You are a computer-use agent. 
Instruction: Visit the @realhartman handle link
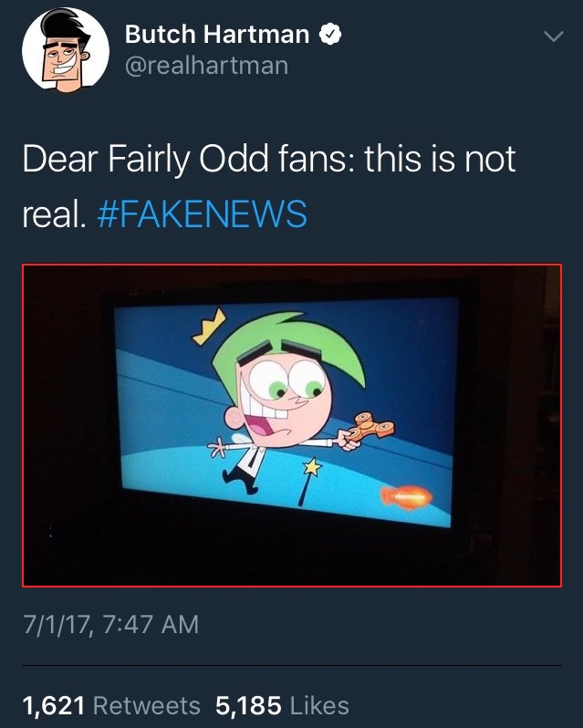click(206, 65)
